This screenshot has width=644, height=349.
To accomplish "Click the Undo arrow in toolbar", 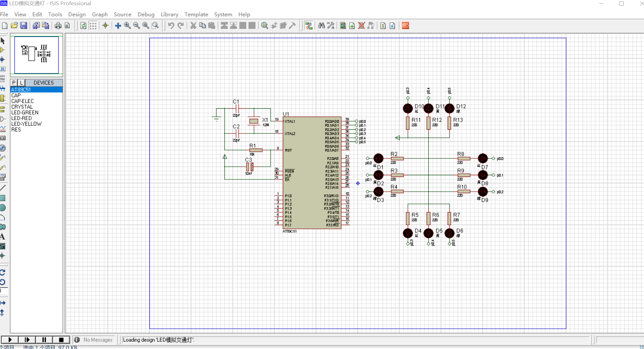I will (x=171, y=26).
